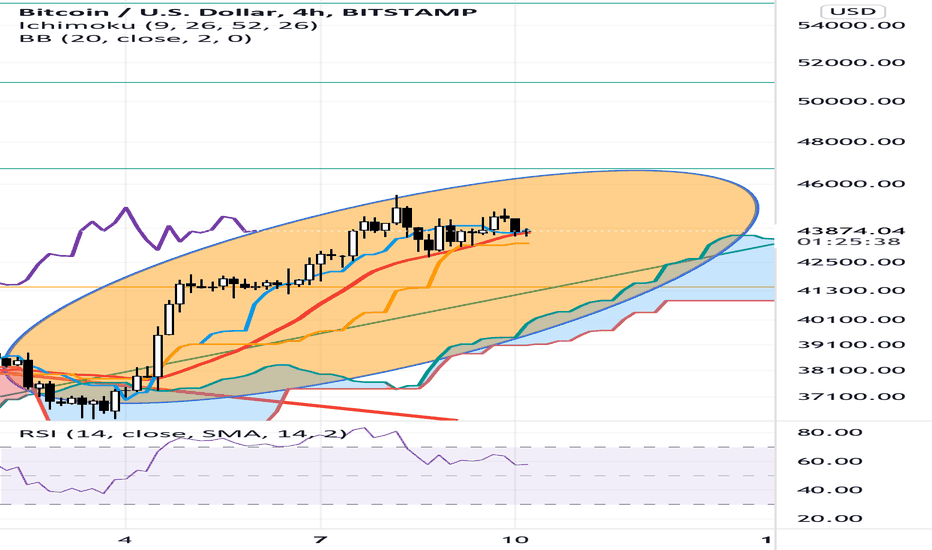Select the purple lagging span line peak

tap(125, 208)
